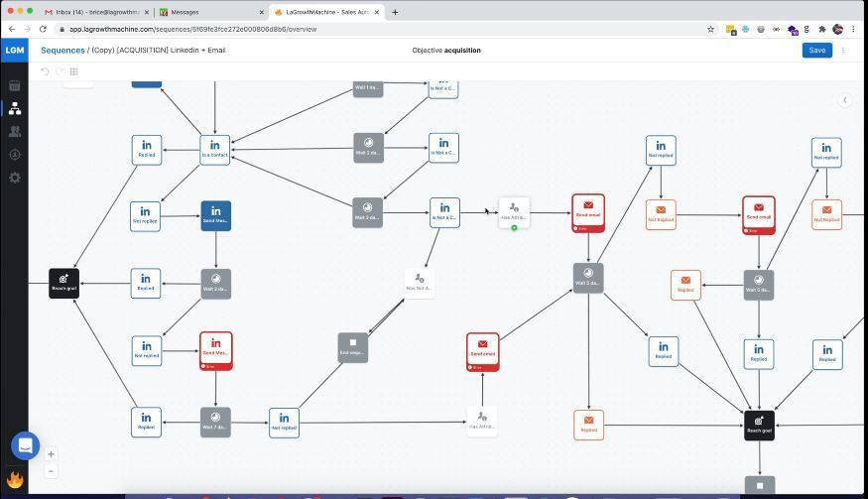Open the Chrome extensions puzzle icon
Screen dimensions: 868x499
[822, 29]
